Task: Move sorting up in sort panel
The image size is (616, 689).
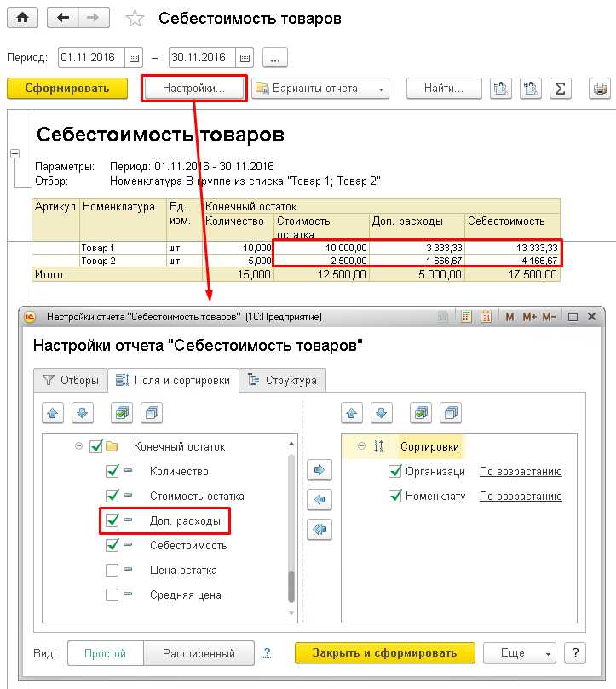Action: coord(352,413)
